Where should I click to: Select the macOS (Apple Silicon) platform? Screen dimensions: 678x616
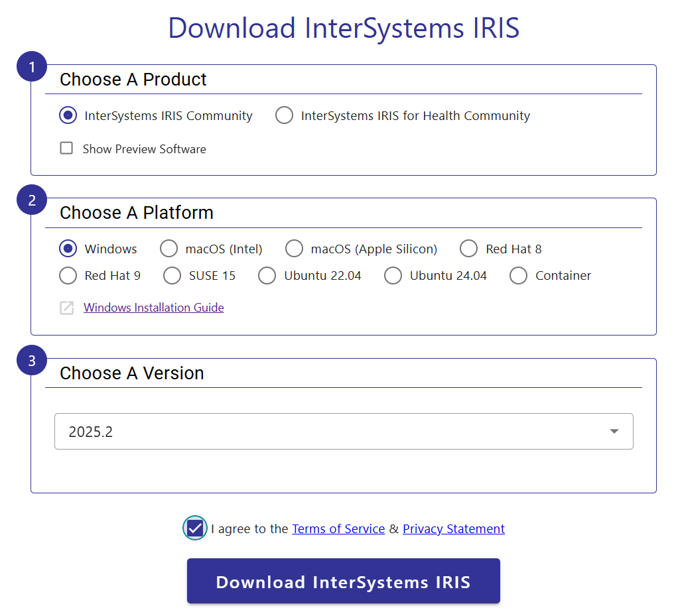click(x=294, y=249)
